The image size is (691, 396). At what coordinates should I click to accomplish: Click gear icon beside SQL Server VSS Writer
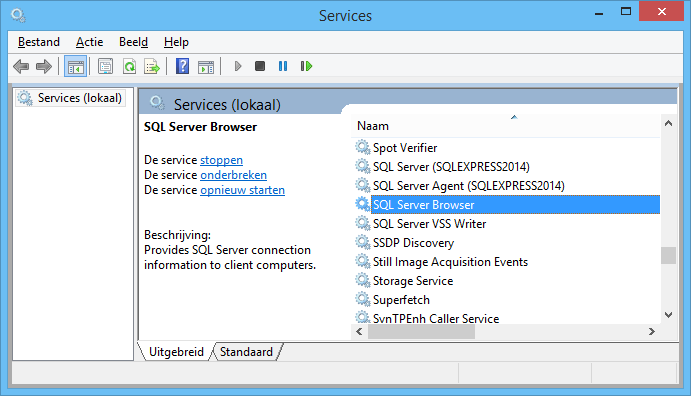(363, 223)
